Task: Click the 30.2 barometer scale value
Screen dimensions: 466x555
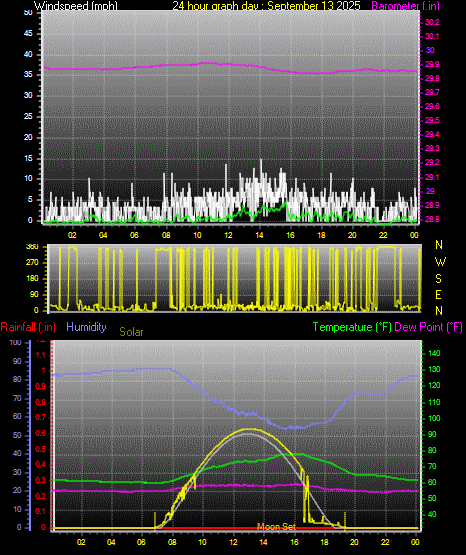Action: 432,22
